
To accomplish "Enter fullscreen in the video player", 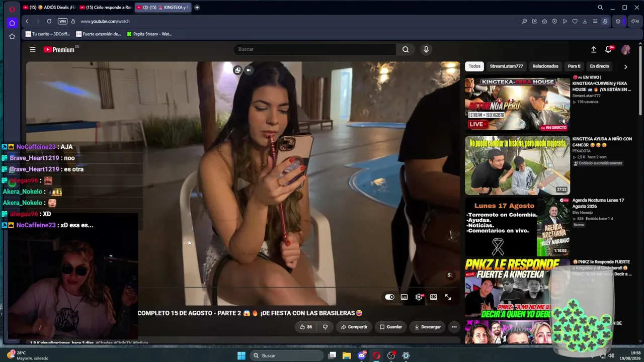I will pyautogui.click(x=448, y=297).
